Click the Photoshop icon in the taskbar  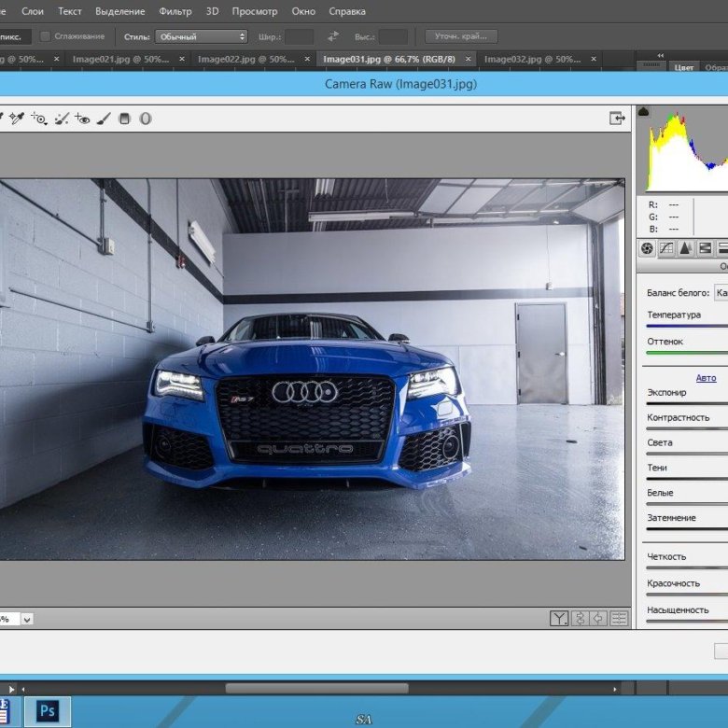point(47,710)
